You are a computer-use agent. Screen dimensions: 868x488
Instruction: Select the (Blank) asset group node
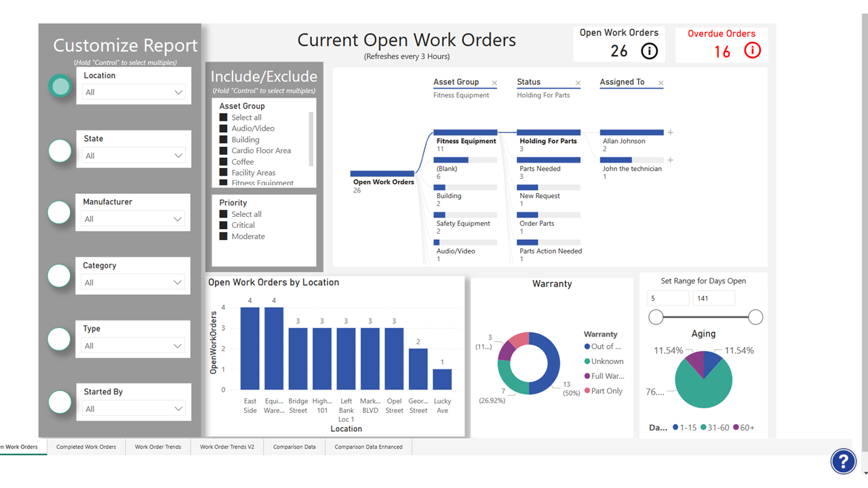[466, 168]
